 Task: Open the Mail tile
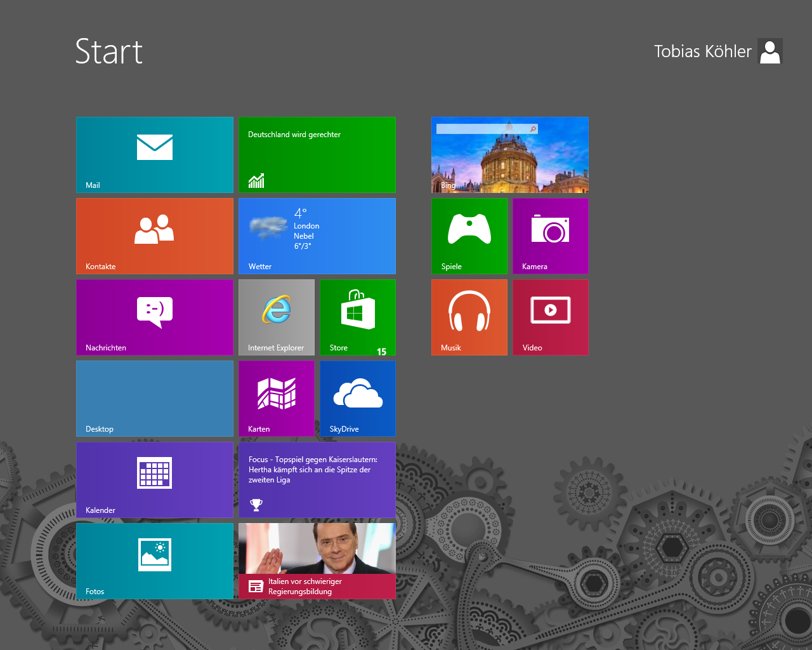point(155,155)
